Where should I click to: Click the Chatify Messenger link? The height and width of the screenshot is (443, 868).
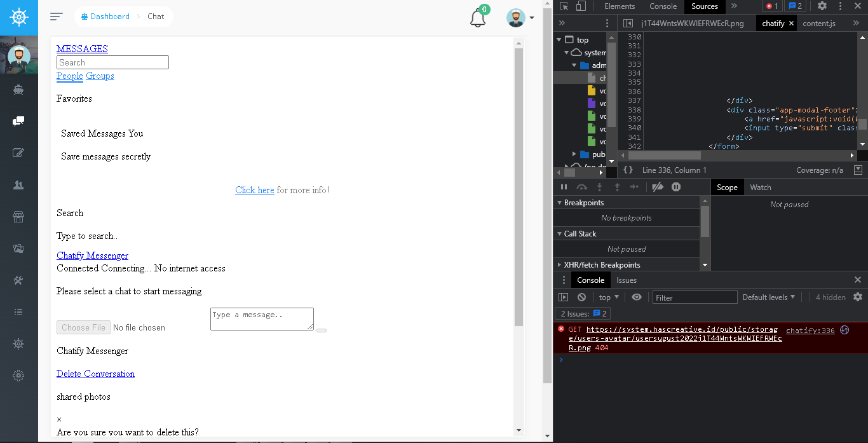[92, 256]
